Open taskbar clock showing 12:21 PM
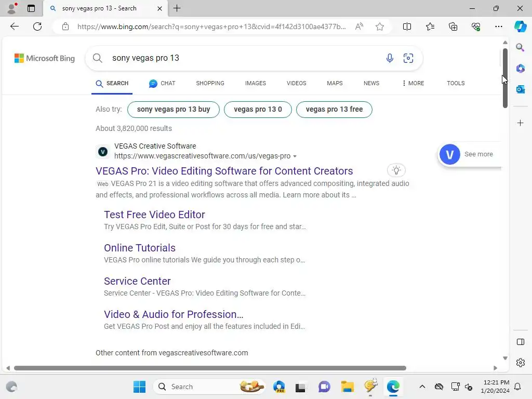This screenshot has height=399, width=532. pos(495,387)
